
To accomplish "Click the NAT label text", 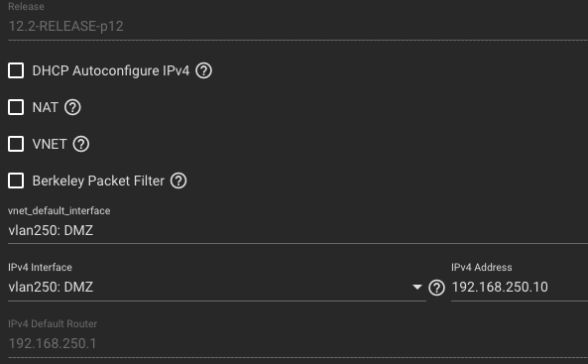I will 45,107.
